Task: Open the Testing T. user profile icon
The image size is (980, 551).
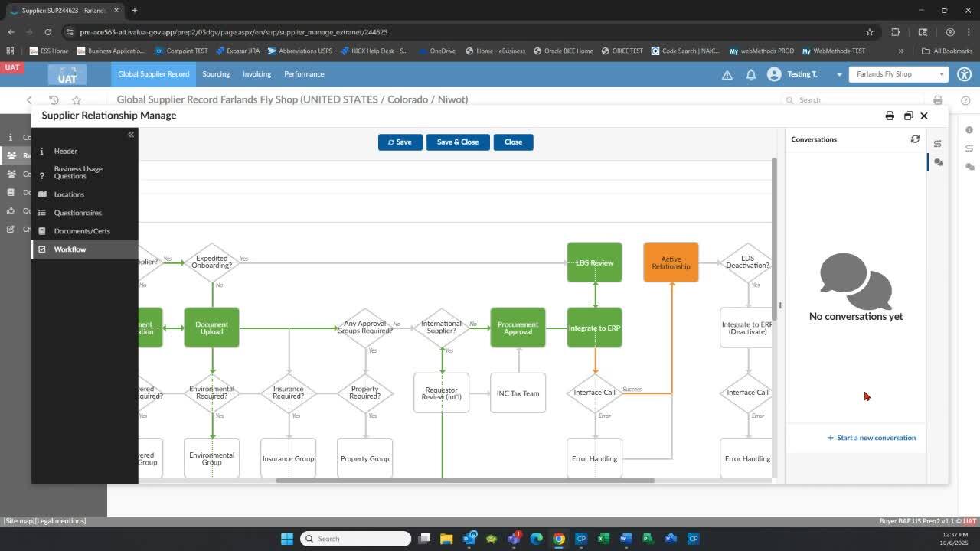Action: click(x=773, y=74)
